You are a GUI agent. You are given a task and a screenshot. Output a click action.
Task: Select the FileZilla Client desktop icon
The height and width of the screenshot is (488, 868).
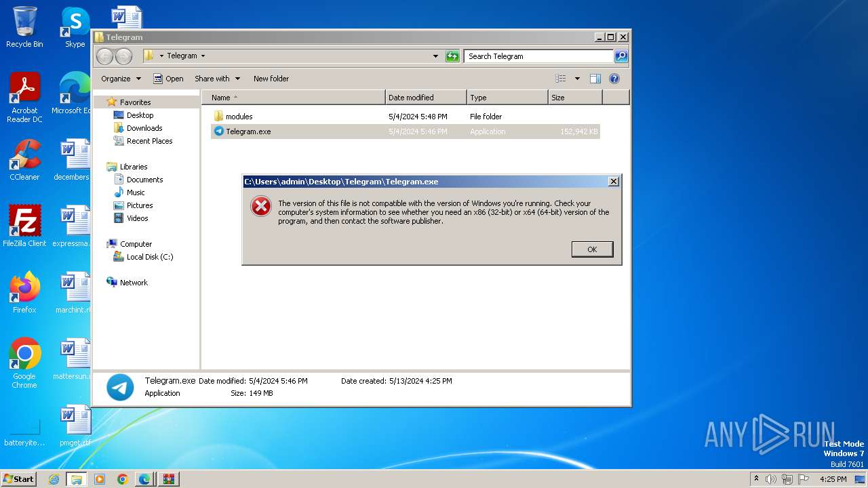tap(24, 226)
